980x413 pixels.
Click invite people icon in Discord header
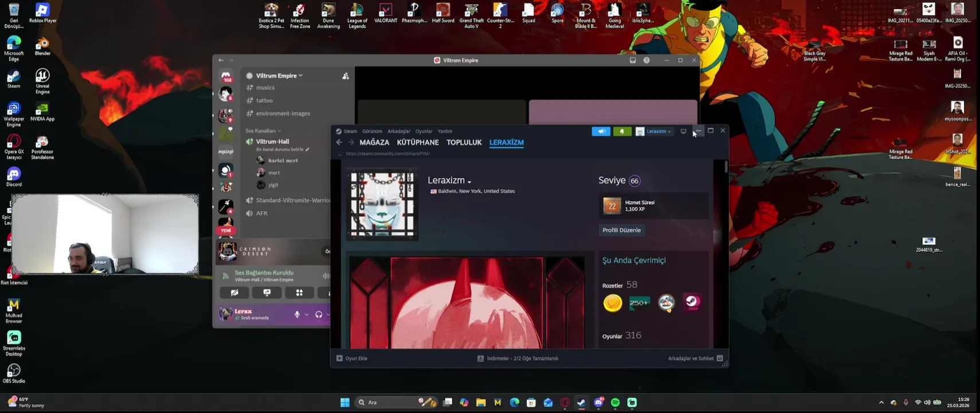346,76
